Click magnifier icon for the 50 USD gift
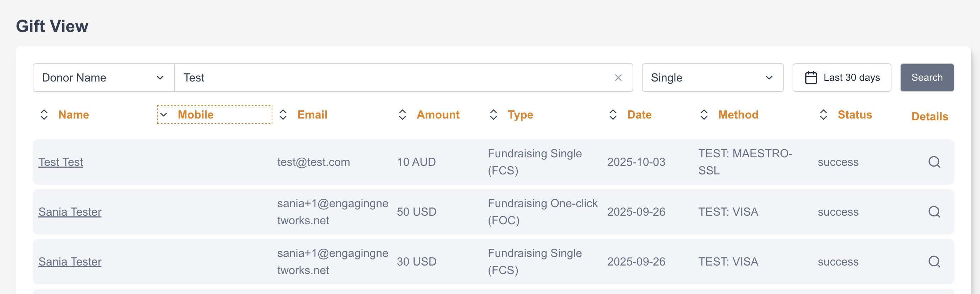 934,212
